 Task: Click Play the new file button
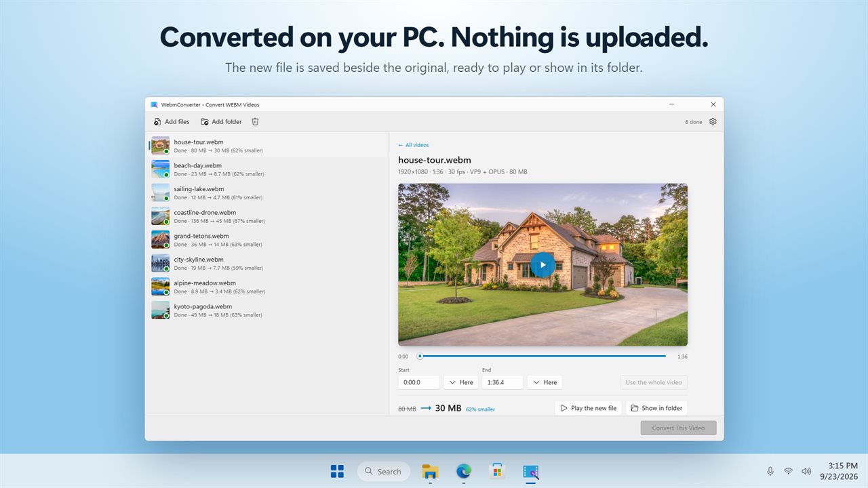click(x=588, y=408)
